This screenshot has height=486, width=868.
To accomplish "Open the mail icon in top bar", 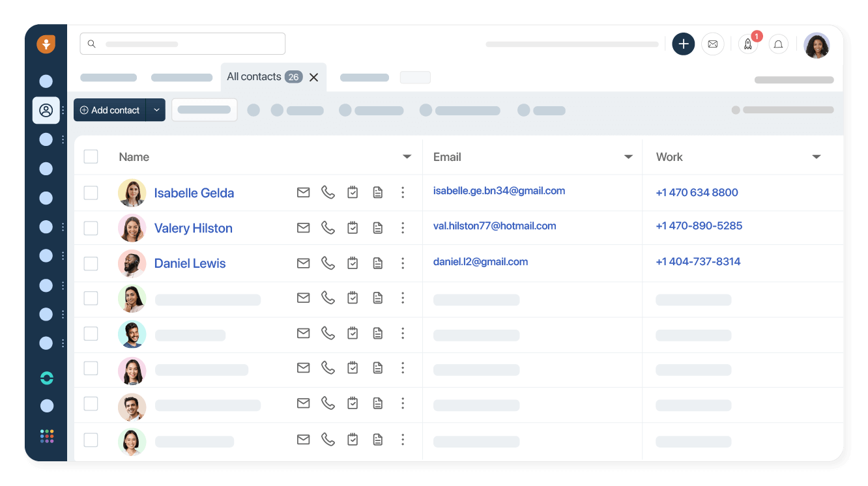I will click(712, 44).
